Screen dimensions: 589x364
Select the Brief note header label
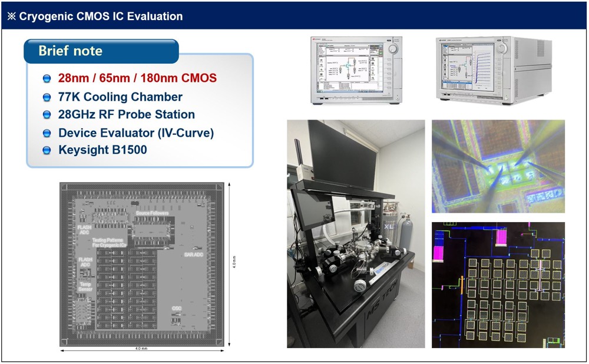(70, 51)
